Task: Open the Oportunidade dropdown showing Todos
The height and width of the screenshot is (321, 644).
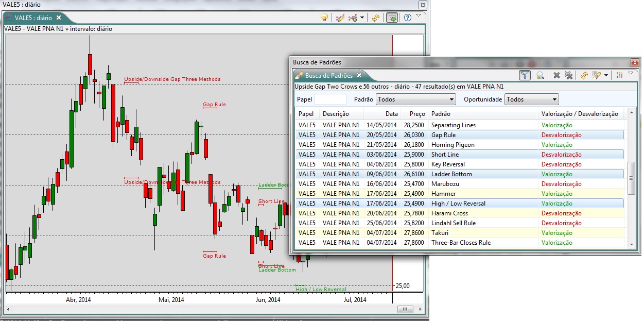Action: (x=532, y=99)
